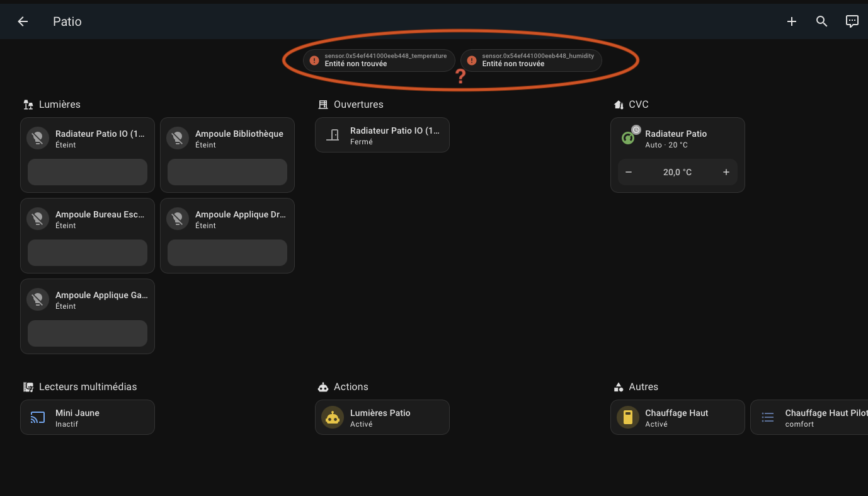Click the Ampoule Applique Droite bulb icon
Viewport: 868px width, 496px height.
tap(178, 219)
